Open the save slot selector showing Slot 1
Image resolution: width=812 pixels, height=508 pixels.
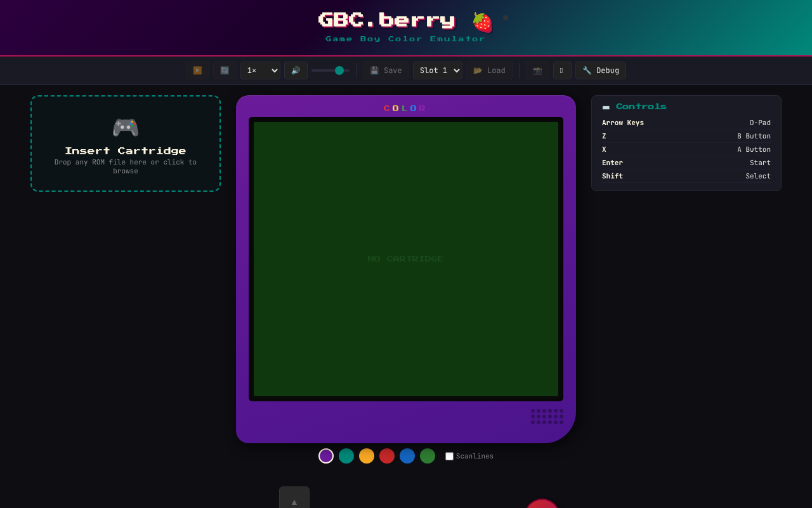click(438, 70)
